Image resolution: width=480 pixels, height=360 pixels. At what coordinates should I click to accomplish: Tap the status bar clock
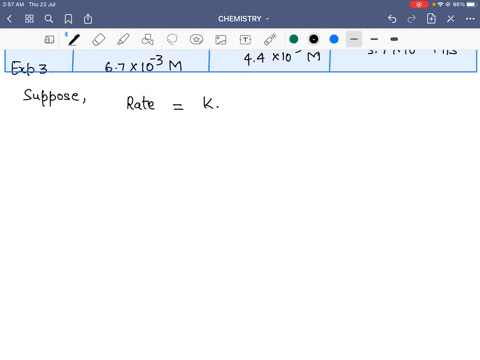13,4
